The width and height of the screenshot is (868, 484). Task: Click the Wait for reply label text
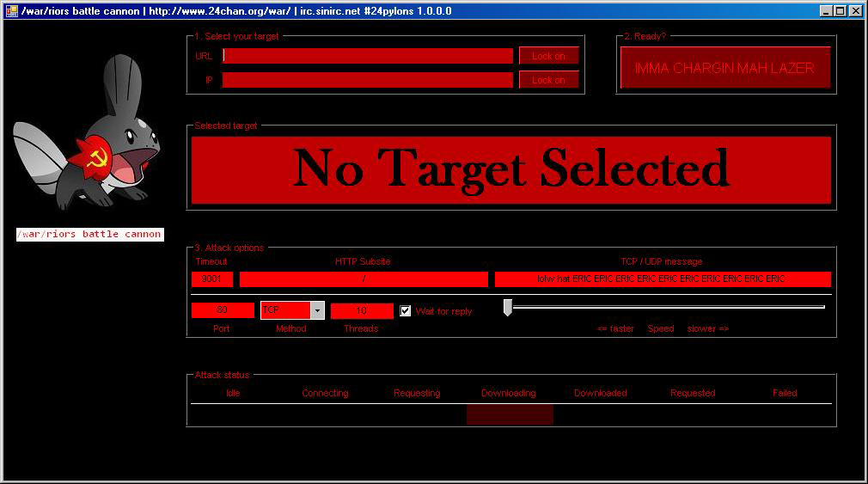click(x=444, y=311)
